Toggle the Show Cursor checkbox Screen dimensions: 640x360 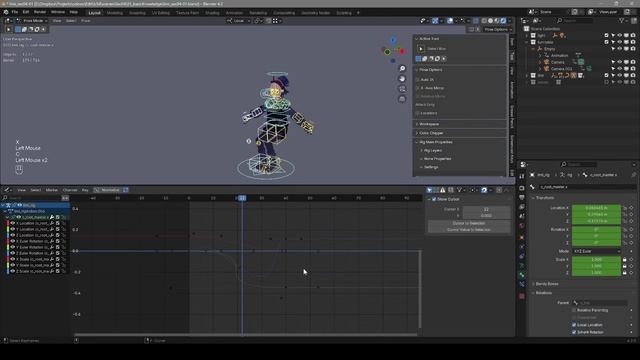point(434,199)
